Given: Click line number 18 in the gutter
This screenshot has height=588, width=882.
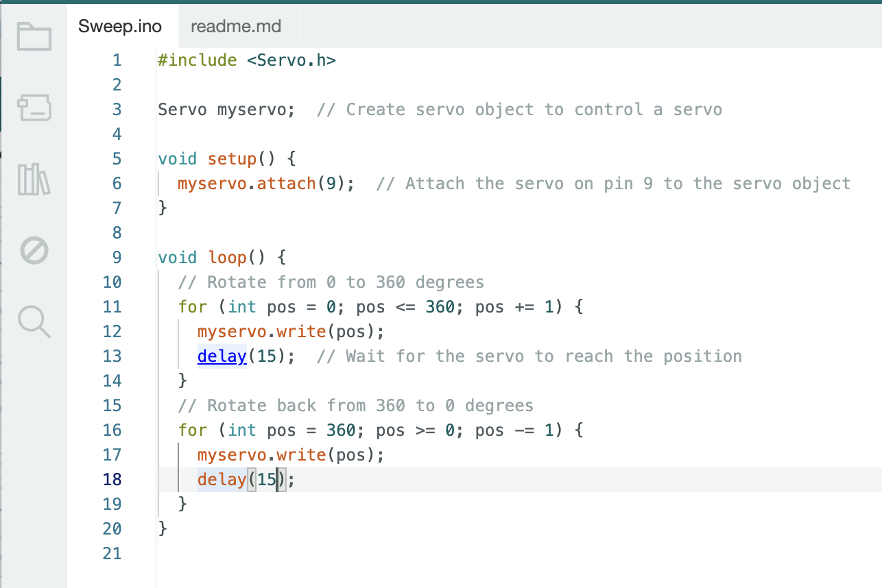Looking at the screenshot, I should 112,480.
